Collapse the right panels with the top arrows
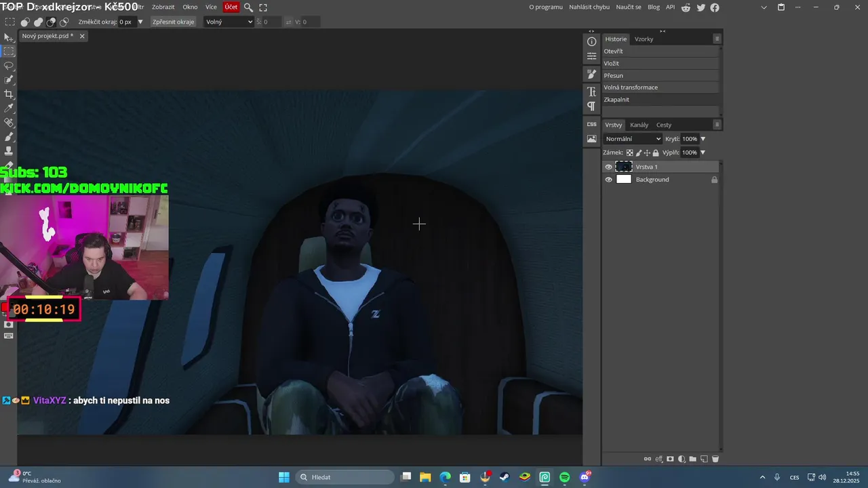This screenshot has width=868, height=488. [663, 31]
